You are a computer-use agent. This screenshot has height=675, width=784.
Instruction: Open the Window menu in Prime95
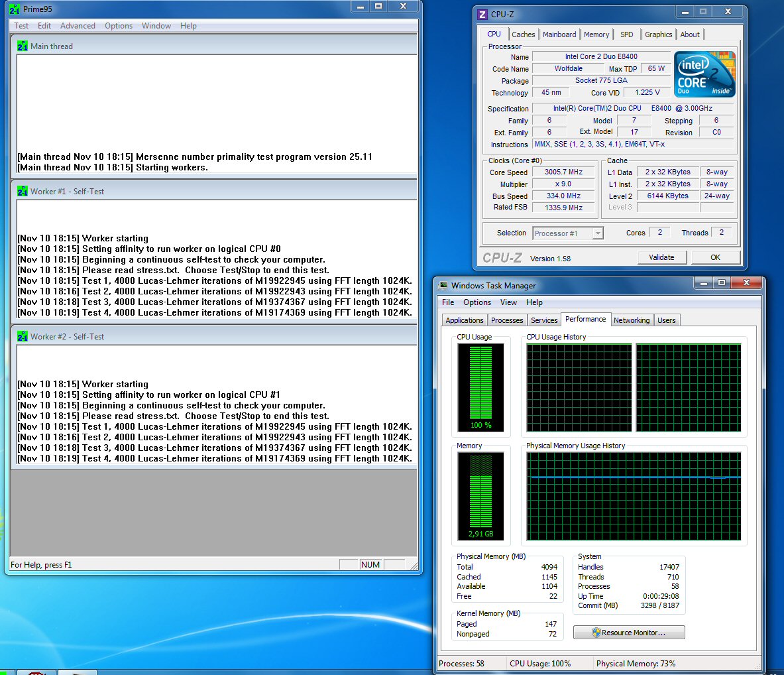(x=156, y=25)
